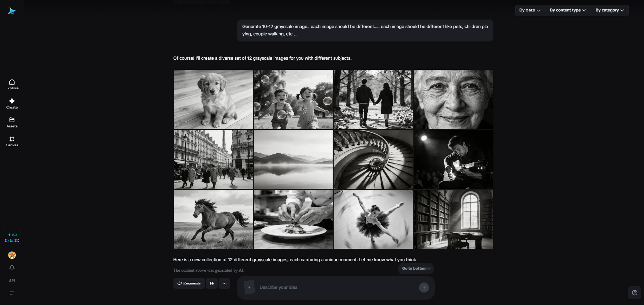
Task: Click Go to bottom button
Action: pos(416,268)
